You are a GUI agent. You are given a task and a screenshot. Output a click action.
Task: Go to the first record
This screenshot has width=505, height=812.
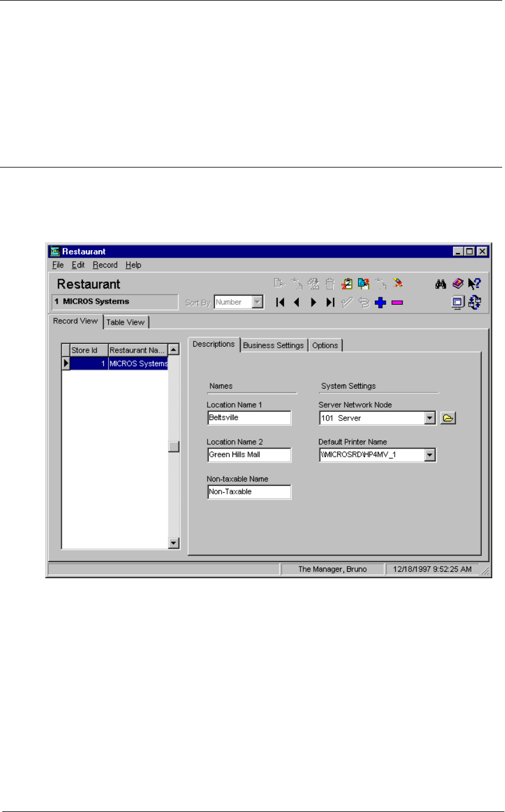tap(280, 302)
